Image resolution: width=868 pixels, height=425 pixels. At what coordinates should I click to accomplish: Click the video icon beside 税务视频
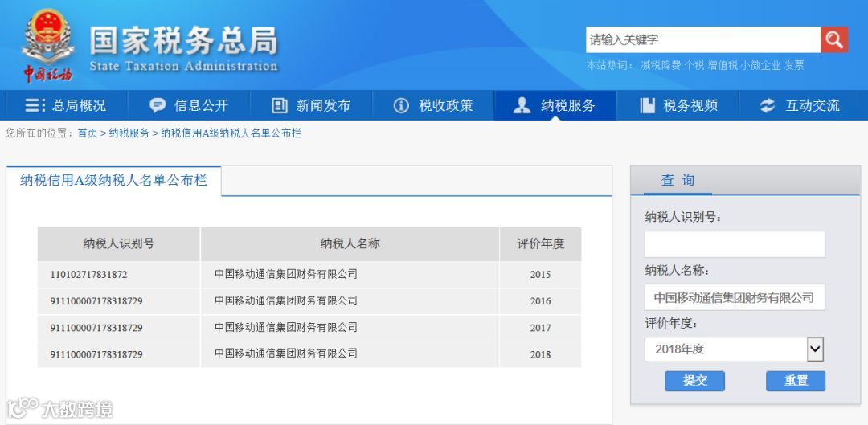(647, 105)
